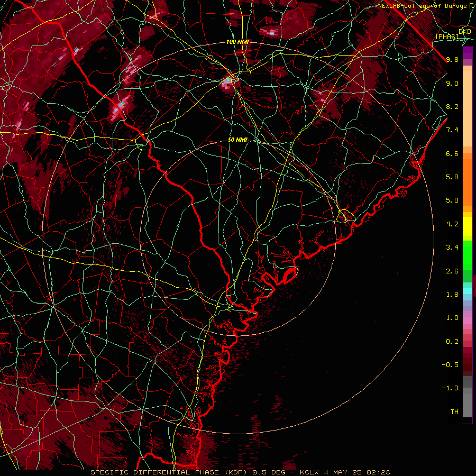The height and width of the screenshot is (476, 476).
Task: Click the 7.4 value on color scale
Action: point(452,130)
